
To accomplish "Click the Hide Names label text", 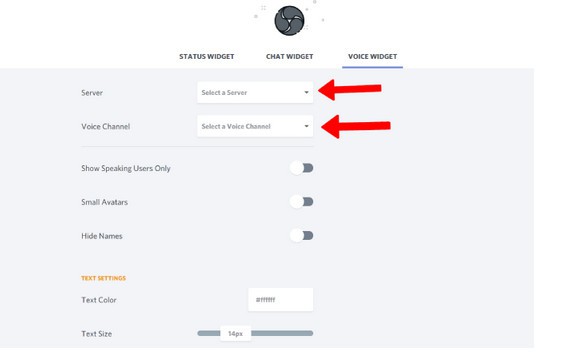I will pos(102,236).
